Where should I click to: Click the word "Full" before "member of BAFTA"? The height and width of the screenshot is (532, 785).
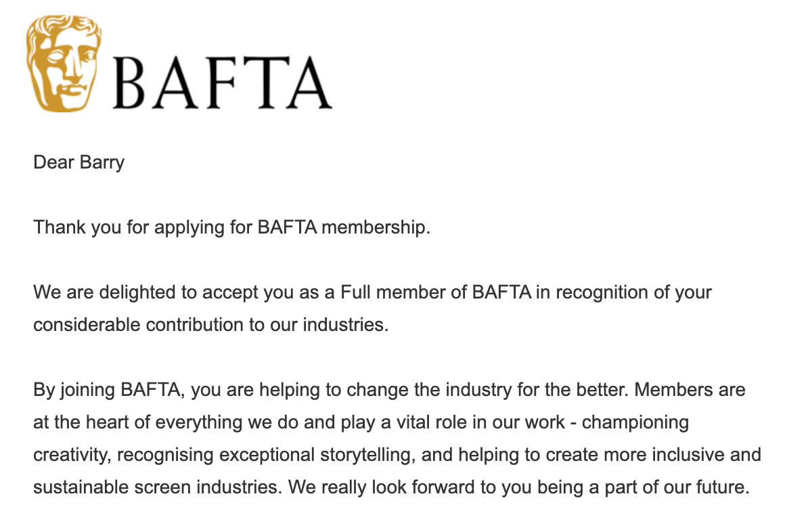pos(357,293)
